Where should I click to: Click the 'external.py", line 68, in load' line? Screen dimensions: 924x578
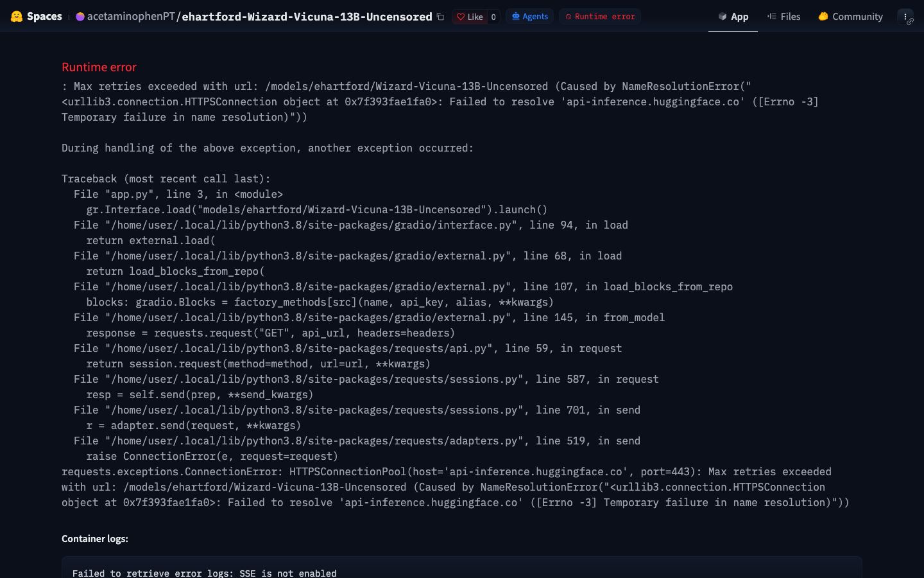[348, 256]
